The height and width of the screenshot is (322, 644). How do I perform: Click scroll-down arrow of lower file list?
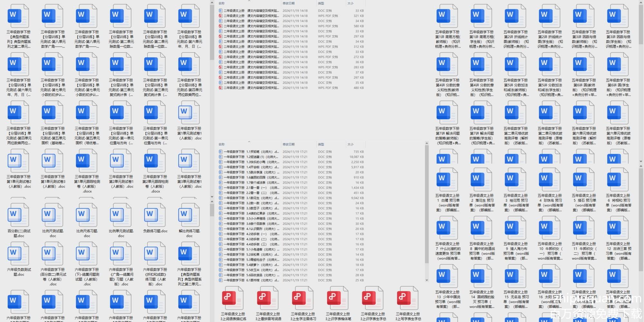pos(427,280)
